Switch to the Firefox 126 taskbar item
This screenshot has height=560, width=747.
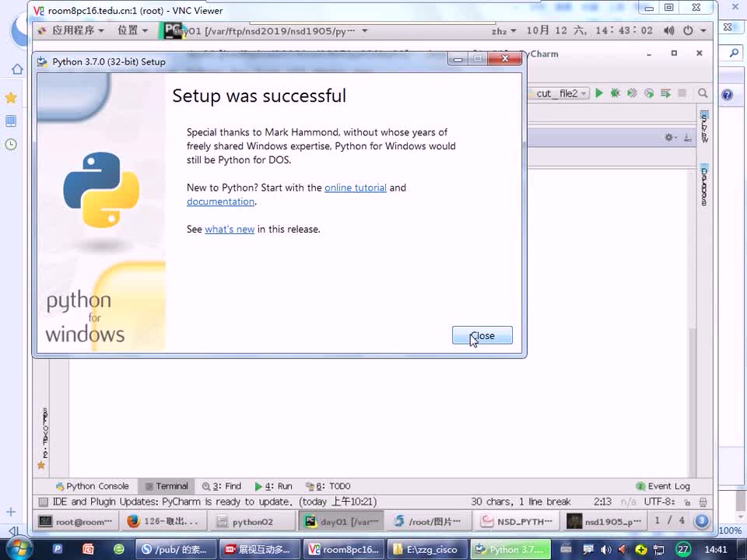click(x=163, y=521)
